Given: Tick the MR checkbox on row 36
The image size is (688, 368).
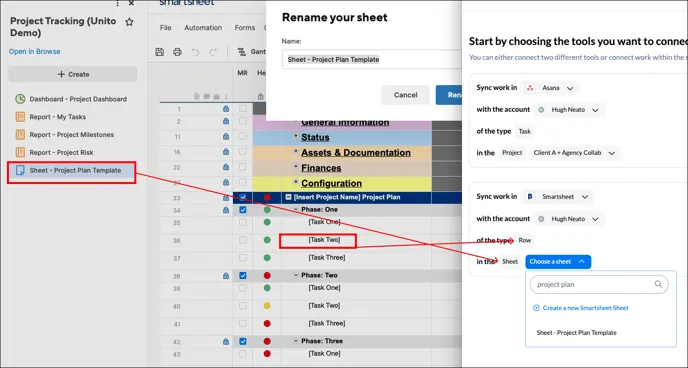Looking at the screenshot, I should pyautogui.click(x=243, y=240).
